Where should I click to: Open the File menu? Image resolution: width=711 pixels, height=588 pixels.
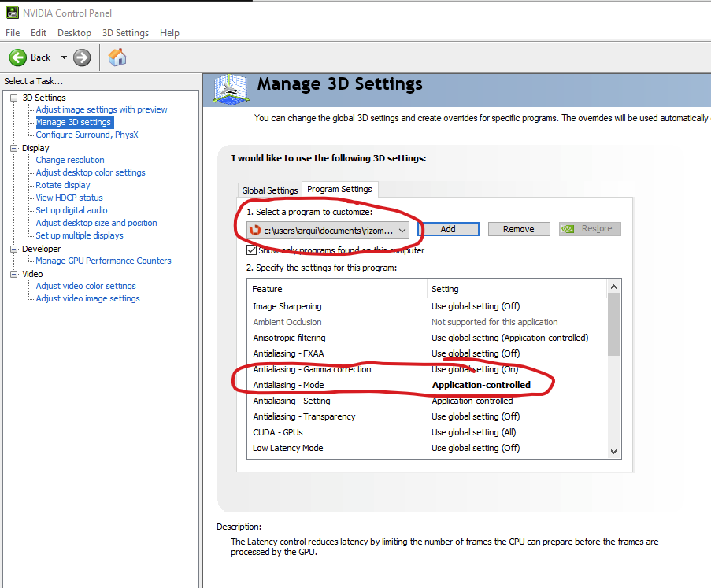[13, 33]
